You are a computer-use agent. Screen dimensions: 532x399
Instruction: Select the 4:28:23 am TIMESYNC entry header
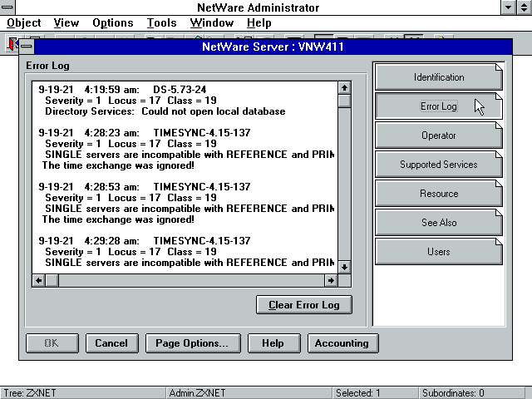(x=145, y=133)
